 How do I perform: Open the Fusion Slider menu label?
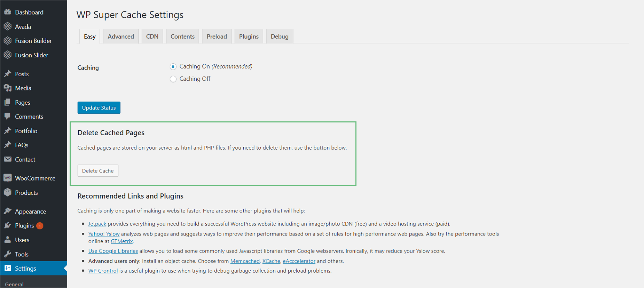(32, 55)
